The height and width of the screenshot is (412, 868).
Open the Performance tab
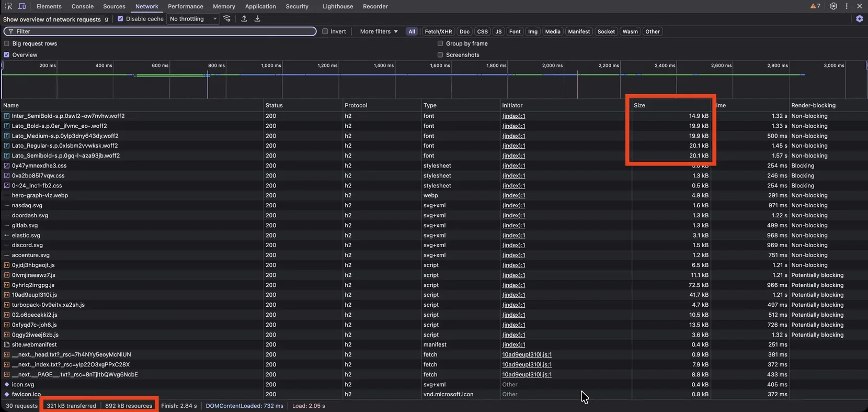[186, 6]
